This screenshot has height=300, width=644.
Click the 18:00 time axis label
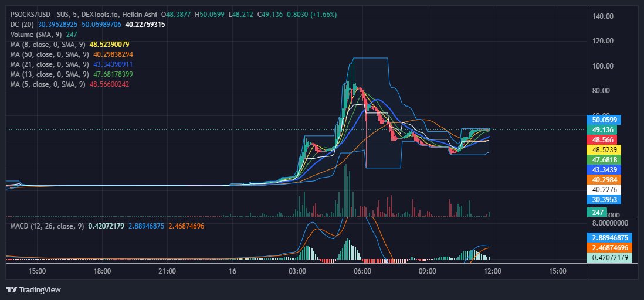102,271
